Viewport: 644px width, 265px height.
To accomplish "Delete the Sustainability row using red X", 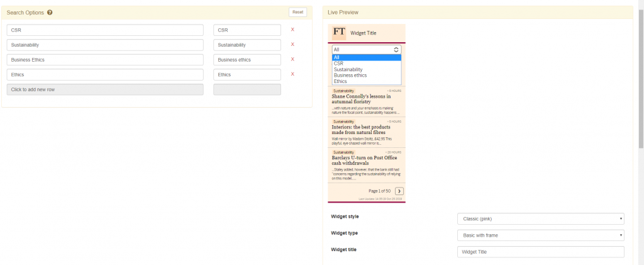I will tap(292, 45).
